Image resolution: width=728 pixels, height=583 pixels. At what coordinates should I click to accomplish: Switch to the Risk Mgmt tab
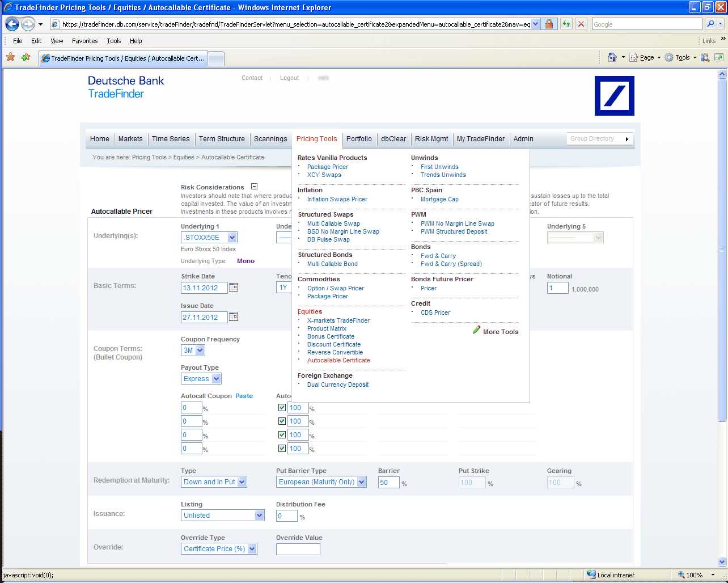point(431,139)
